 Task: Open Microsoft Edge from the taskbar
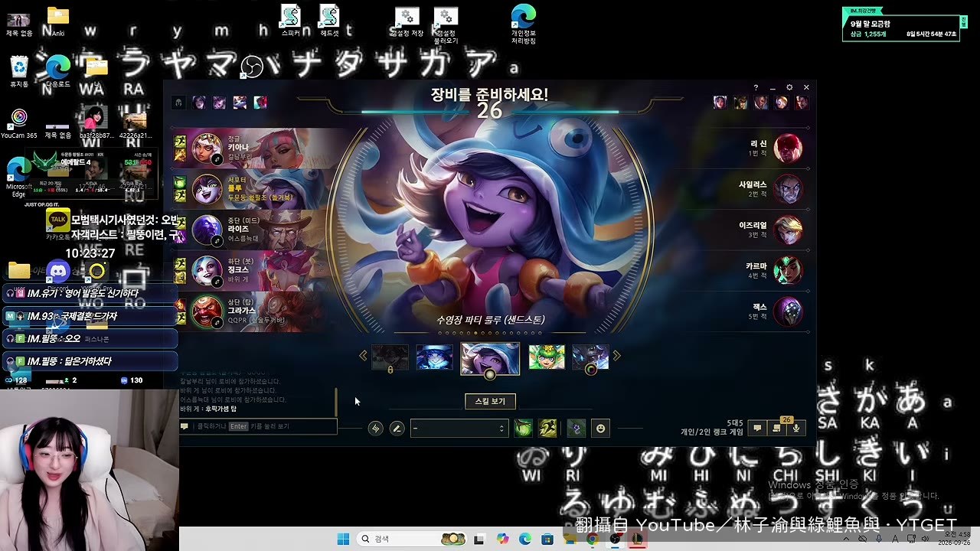coord(525,539)
